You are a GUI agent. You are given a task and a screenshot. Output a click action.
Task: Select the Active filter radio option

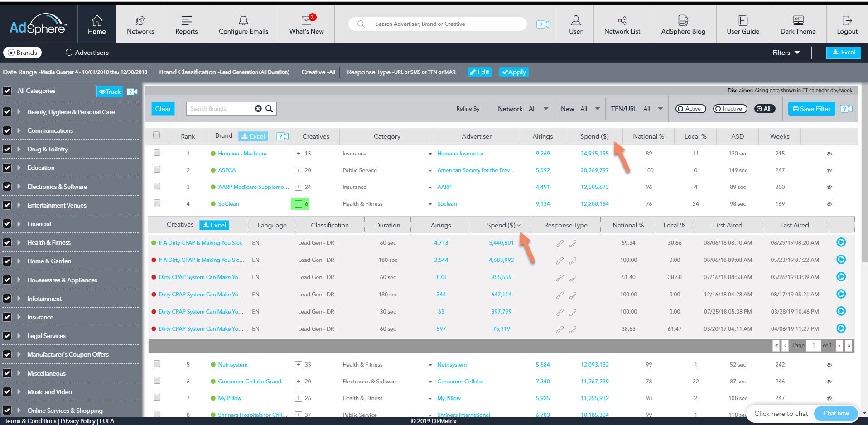(x=691, y=109)
